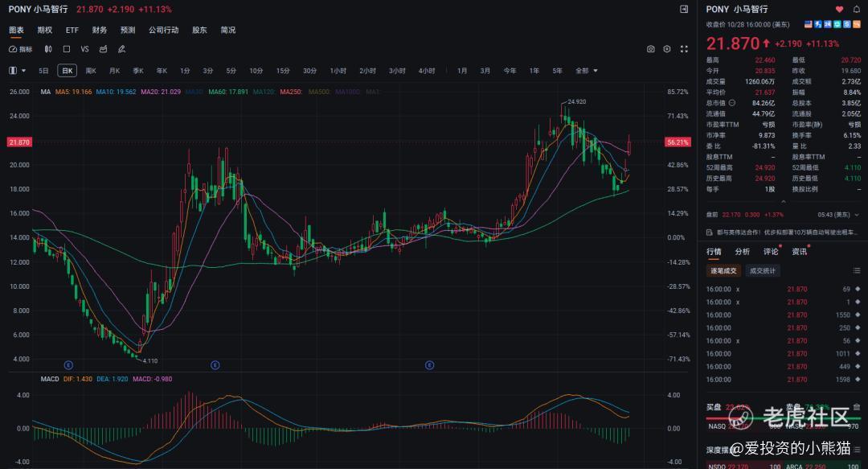Set chart range to 3月

[485, 71]
